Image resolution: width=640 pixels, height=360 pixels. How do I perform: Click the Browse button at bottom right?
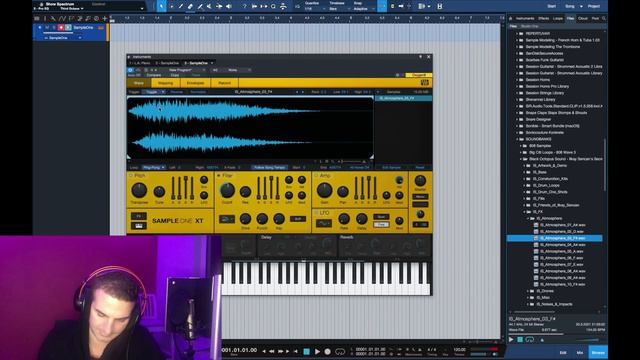(598, 352)
